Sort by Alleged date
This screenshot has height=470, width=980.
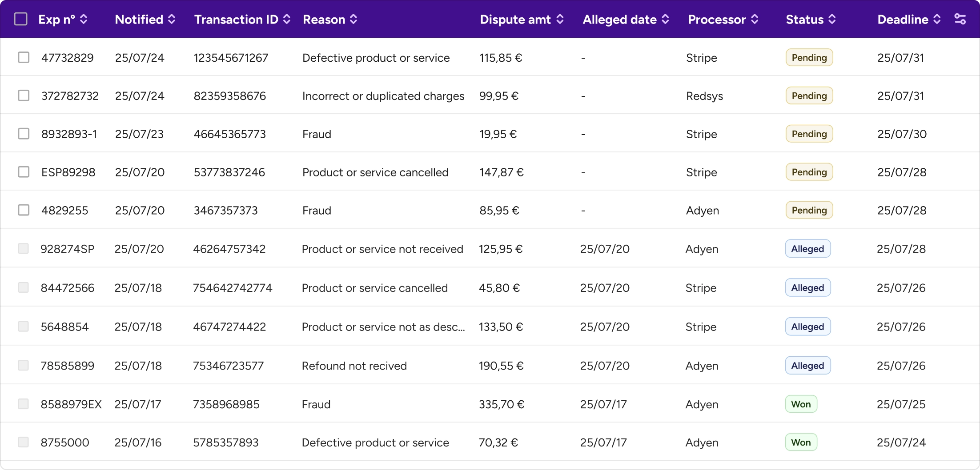click(x=665, y=19)
